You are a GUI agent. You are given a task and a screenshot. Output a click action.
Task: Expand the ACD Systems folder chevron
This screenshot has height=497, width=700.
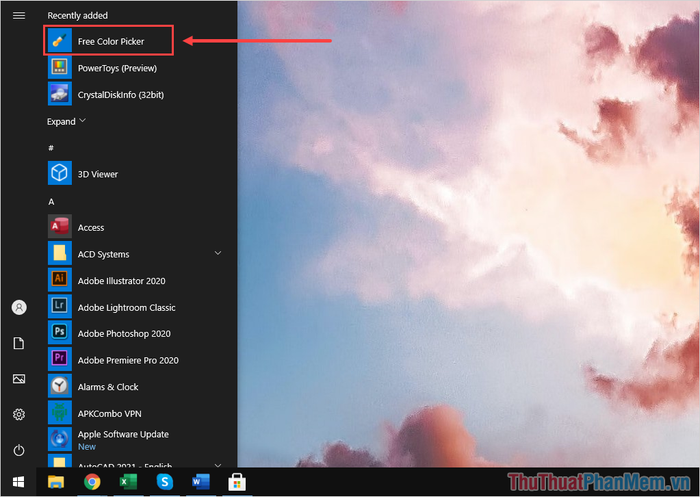[218, 253]
